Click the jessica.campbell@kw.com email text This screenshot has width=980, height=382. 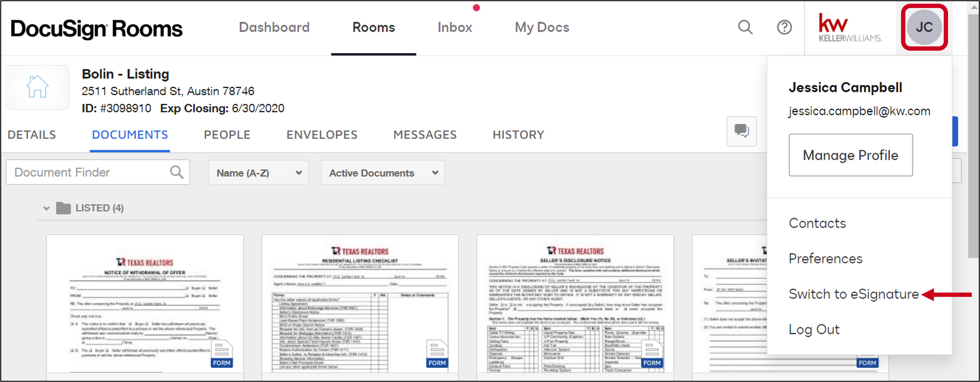859,111
